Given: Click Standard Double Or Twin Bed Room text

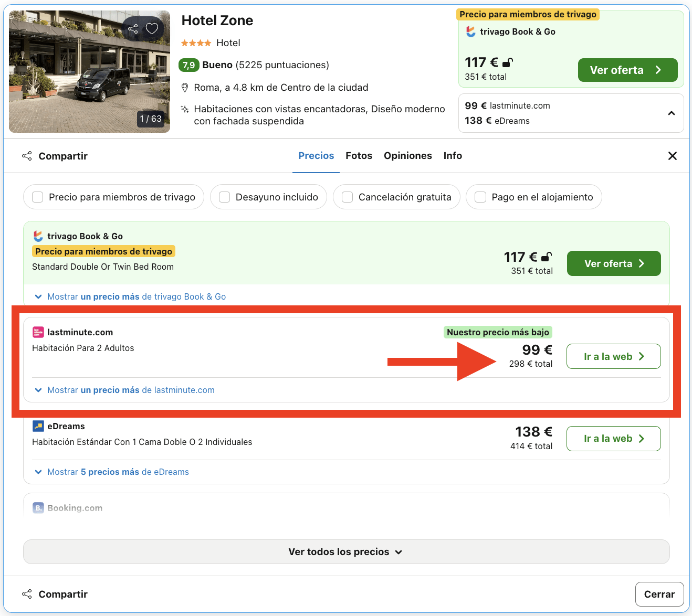Looking at the screenshot, I should [103, 267].
